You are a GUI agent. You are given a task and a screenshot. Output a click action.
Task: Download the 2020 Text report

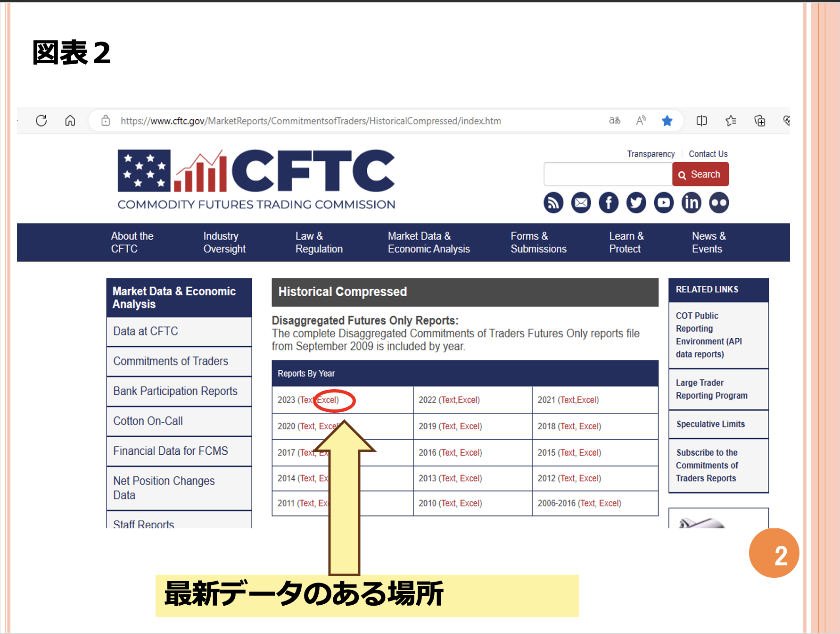pyautogui.click(x=307, y=426)
